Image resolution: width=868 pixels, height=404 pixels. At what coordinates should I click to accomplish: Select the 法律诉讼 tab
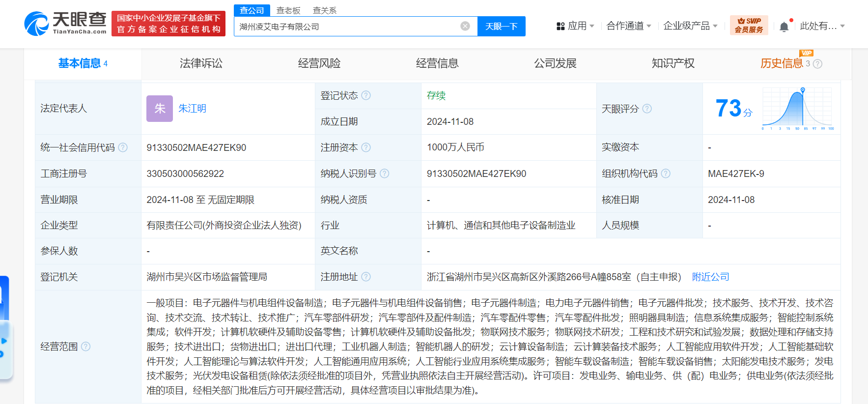[201, 63]
